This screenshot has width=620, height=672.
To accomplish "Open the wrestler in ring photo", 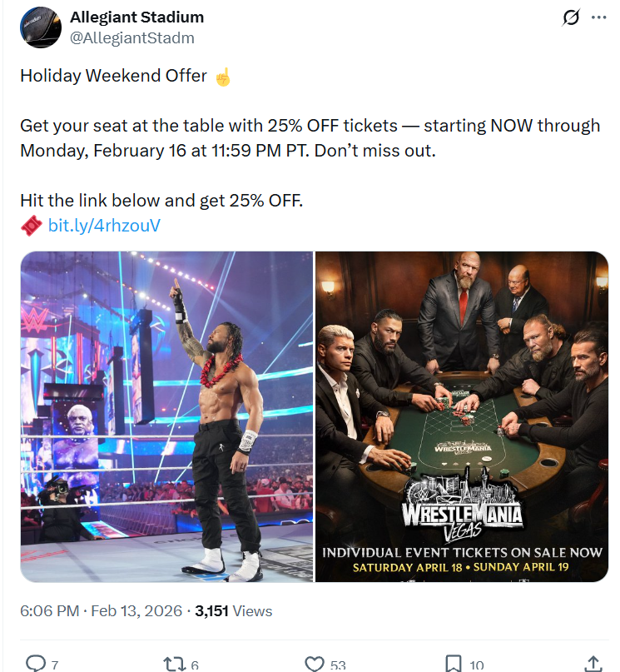I will tap(167, 416).
